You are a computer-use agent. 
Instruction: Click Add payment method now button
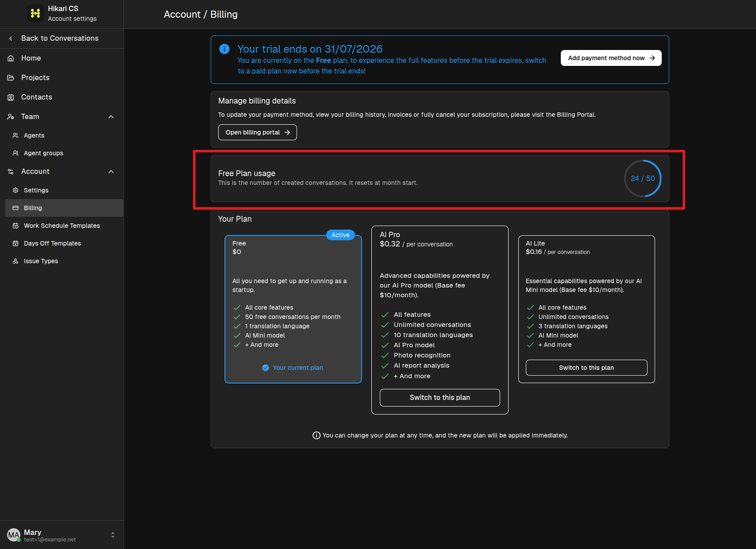(611, 58)
